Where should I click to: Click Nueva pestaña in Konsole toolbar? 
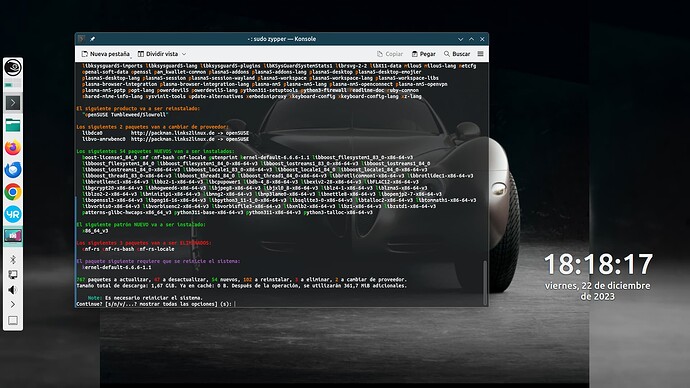pos(106,54)
